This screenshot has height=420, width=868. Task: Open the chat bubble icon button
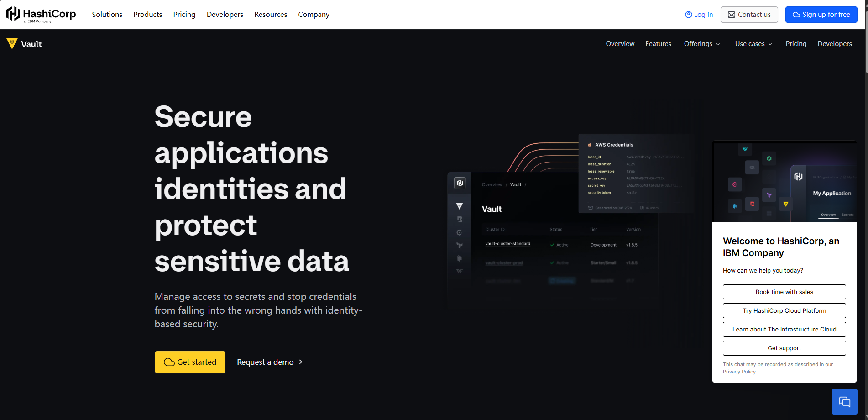844,402
